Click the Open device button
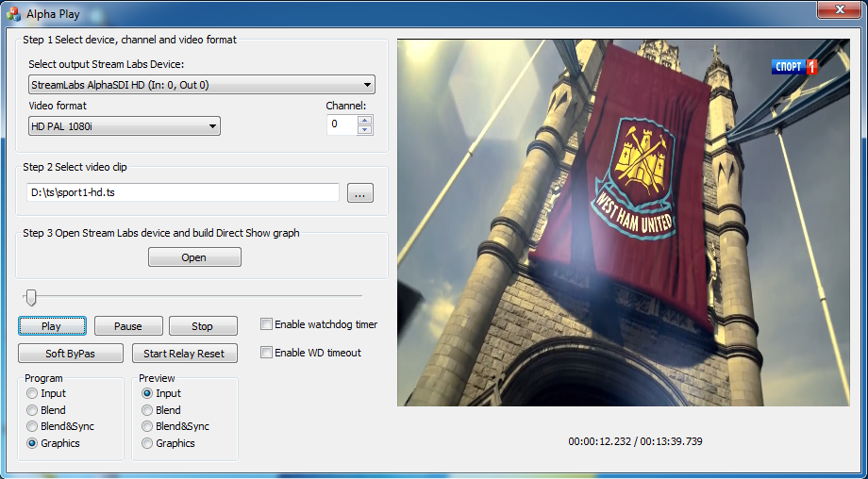Image resolution: width=868 pixels, height=479 pixels. 194,257
